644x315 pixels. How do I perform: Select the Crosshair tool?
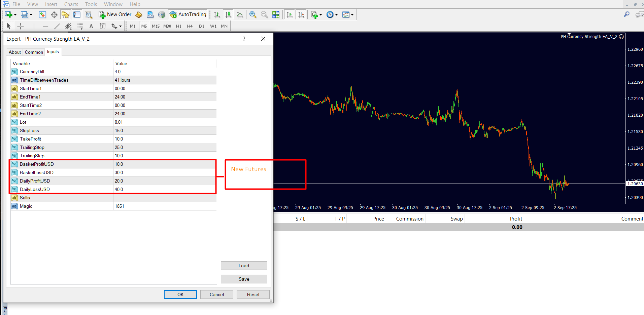[21, 26]
